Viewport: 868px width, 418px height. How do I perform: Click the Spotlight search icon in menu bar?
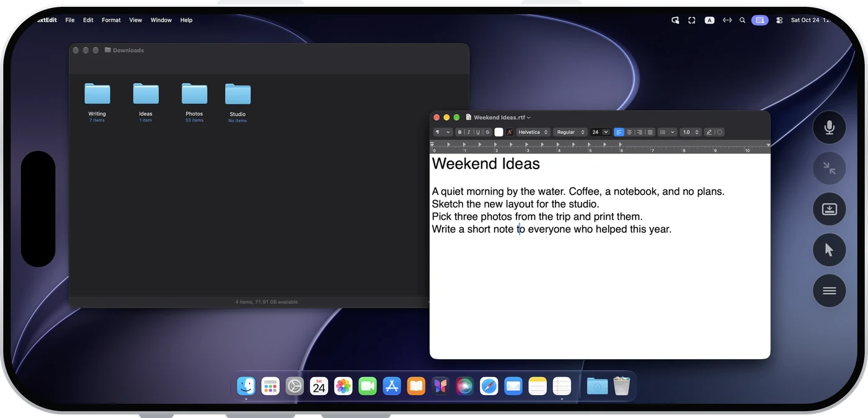(742, 20)
